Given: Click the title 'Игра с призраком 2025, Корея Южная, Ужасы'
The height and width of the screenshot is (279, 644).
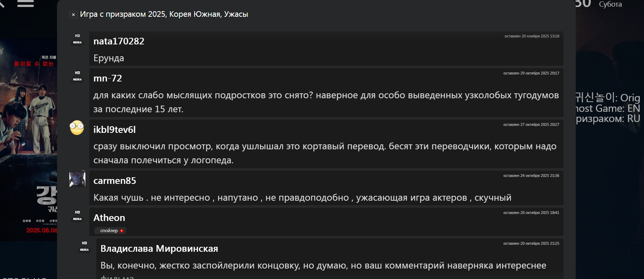Looking at the screenshot, I should coord(164,14).
